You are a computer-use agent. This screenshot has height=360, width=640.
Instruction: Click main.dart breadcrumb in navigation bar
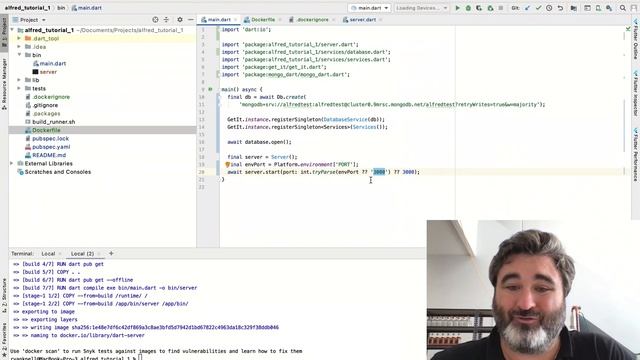[x=87, y=8]
